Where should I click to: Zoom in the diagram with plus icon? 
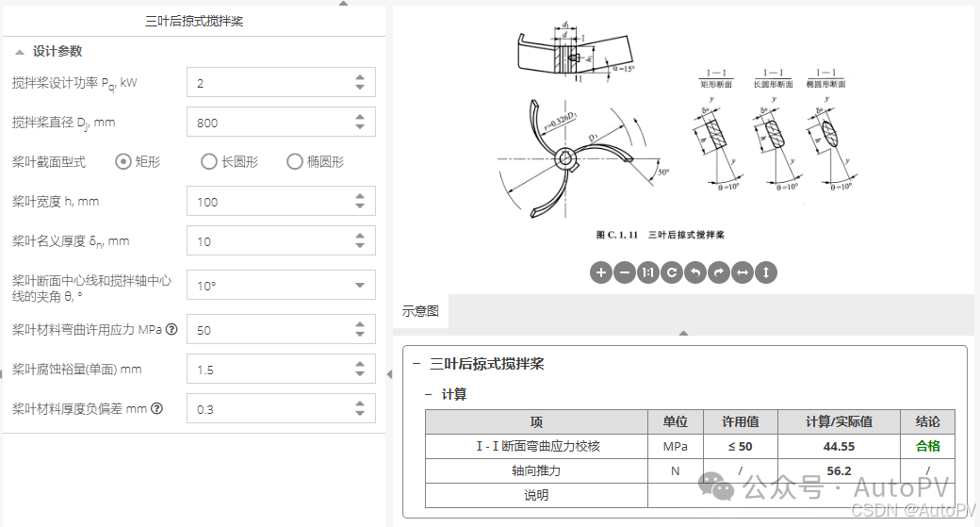[x=600, y=272]
